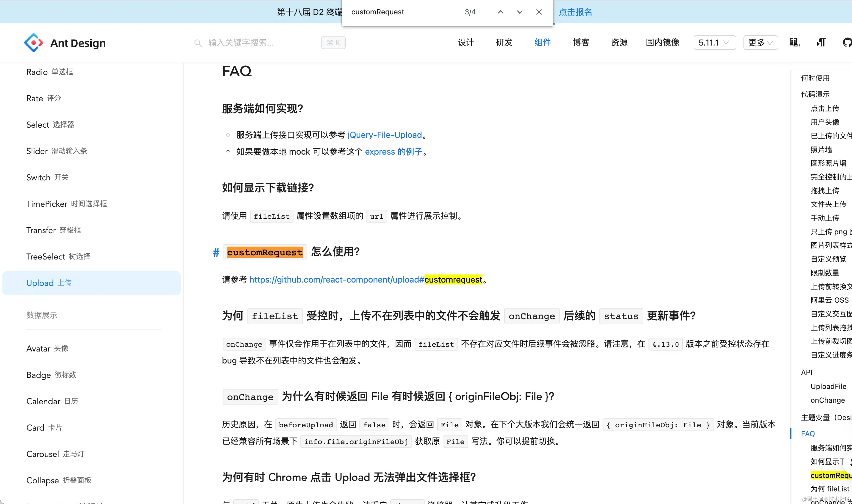Open the 设计 navigation tab
The height and width of the screenshot is (504, 852).
click(465, 43)
